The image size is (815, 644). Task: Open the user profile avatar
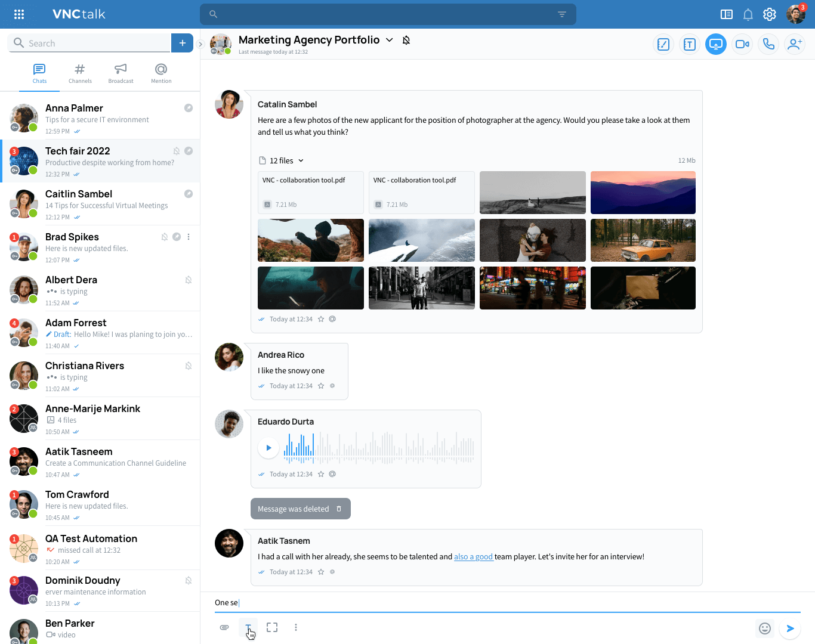[796, 14]
